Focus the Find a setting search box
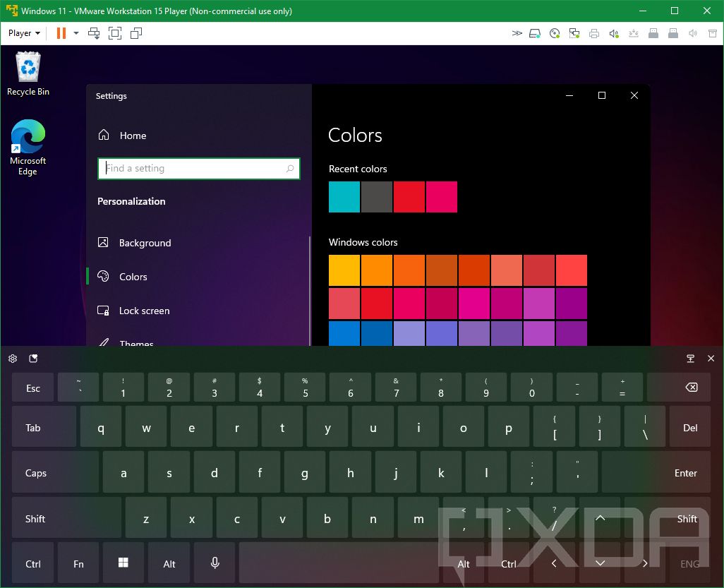724x588 pixels. [199, 169]
